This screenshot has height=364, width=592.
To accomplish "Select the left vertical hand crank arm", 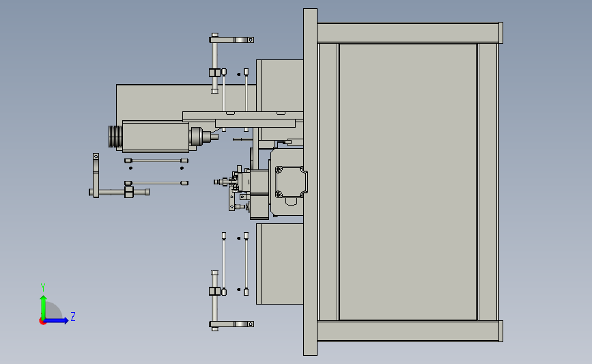I will click(x=96, y=175).
